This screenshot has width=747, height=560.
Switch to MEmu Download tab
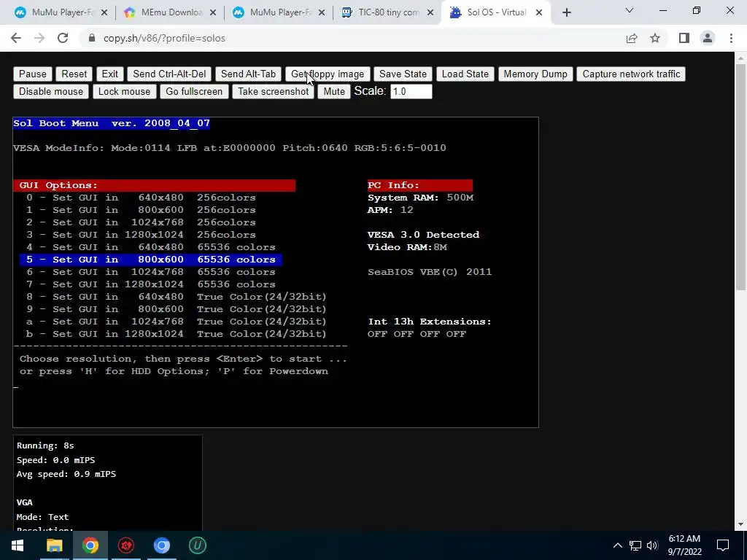click(x=171, y=12)
